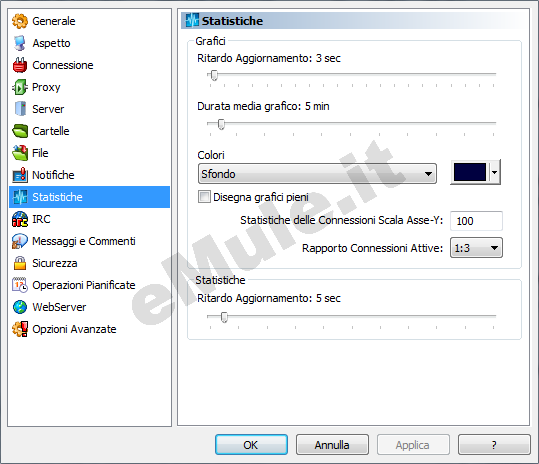Select the IRC globe icon
Screen dimensions: 539x464
[x=20, y=219]
